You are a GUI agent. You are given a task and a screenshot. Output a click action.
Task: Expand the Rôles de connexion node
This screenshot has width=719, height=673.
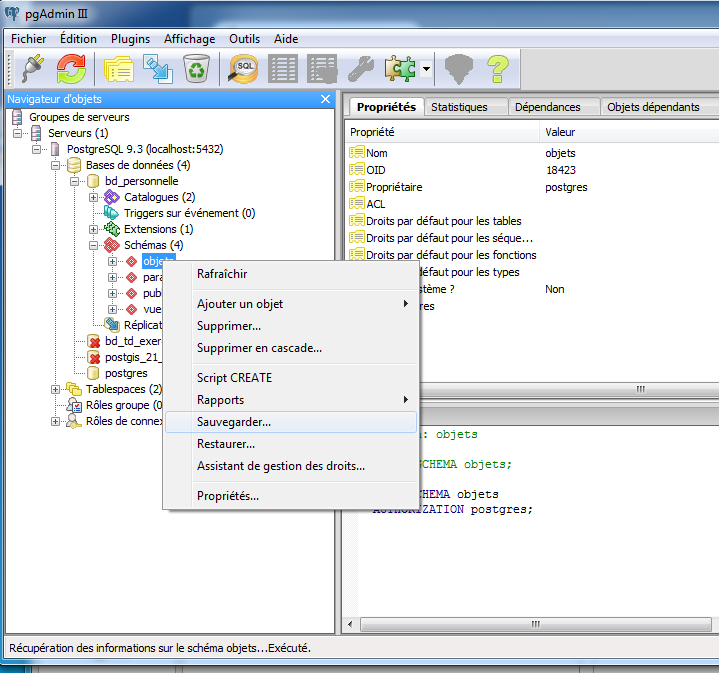coord(55,421)
